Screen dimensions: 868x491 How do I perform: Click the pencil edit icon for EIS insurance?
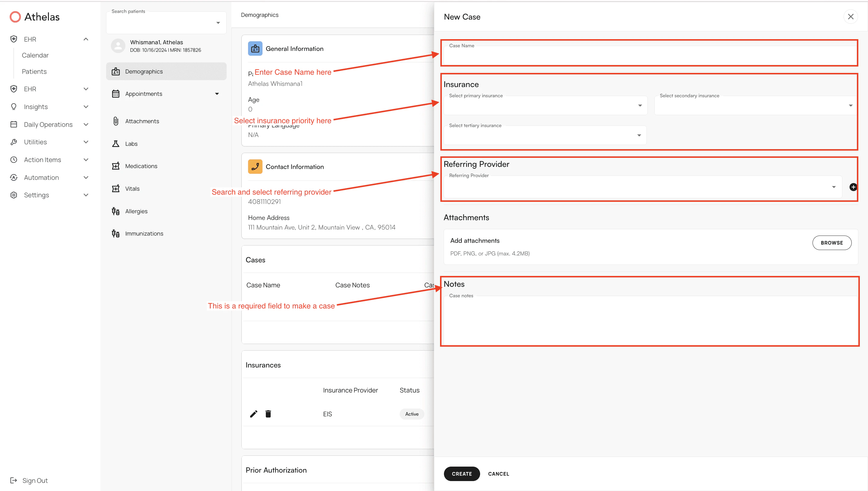click(x=254, y=414)
